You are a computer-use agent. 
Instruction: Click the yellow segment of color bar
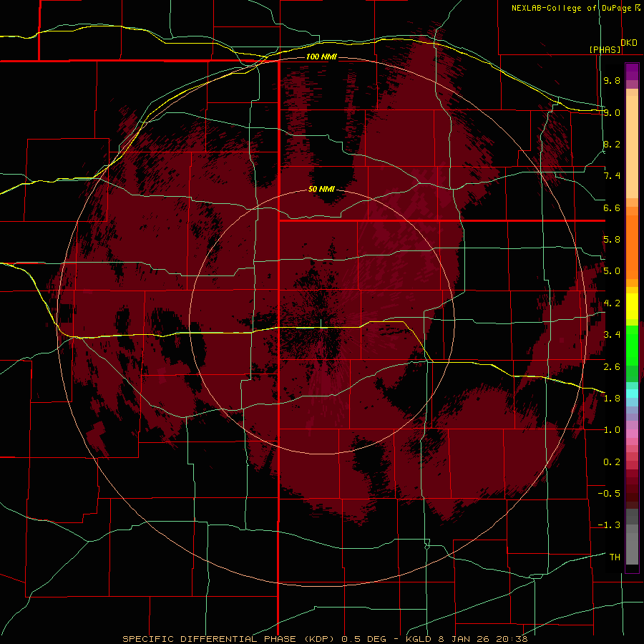click(x=632, y=306)
